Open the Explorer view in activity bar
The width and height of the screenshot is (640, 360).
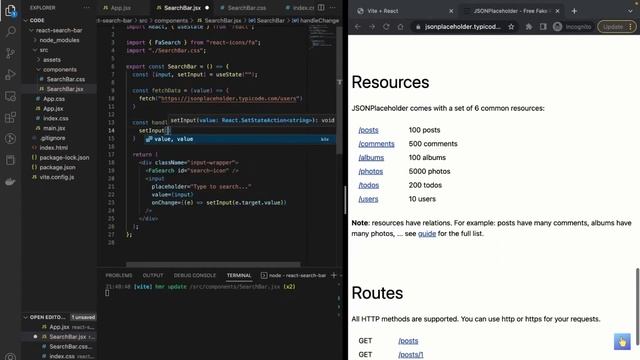[x=10, y=10]
